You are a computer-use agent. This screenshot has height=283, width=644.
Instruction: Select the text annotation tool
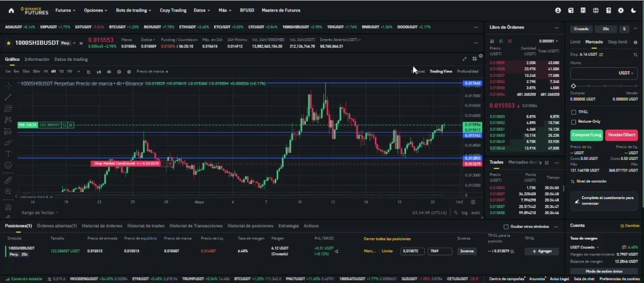coord(8,154)
